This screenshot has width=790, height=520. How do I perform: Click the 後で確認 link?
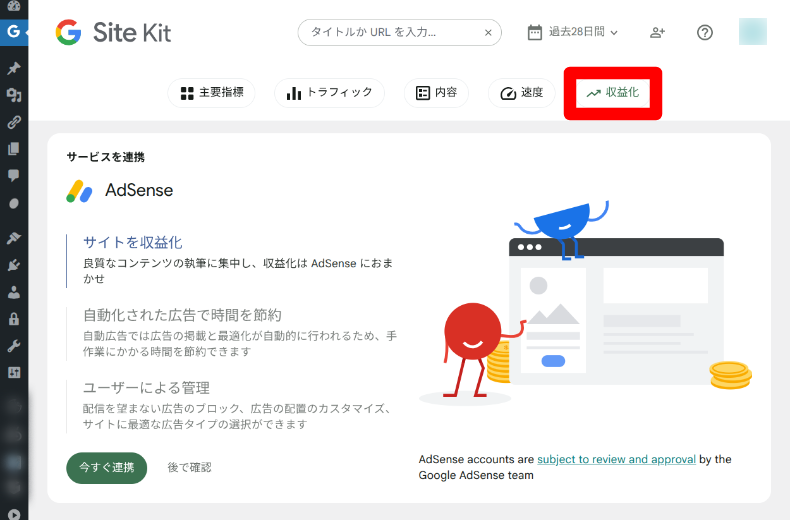coord(189,468)
